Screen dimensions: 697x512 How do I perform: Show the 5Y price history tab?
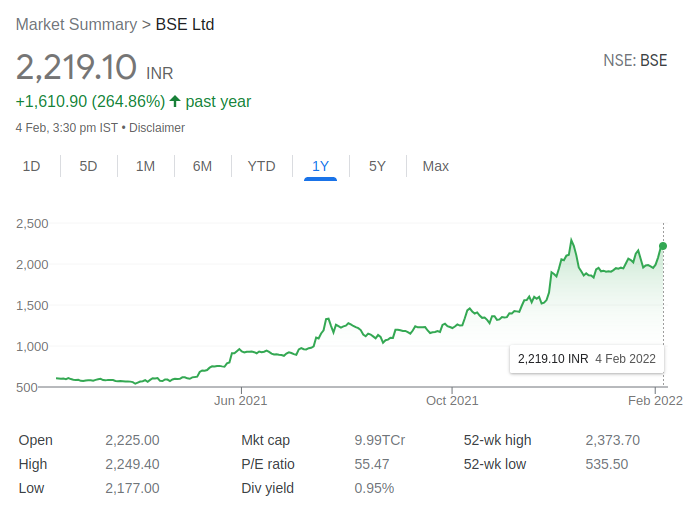[377, 166]
